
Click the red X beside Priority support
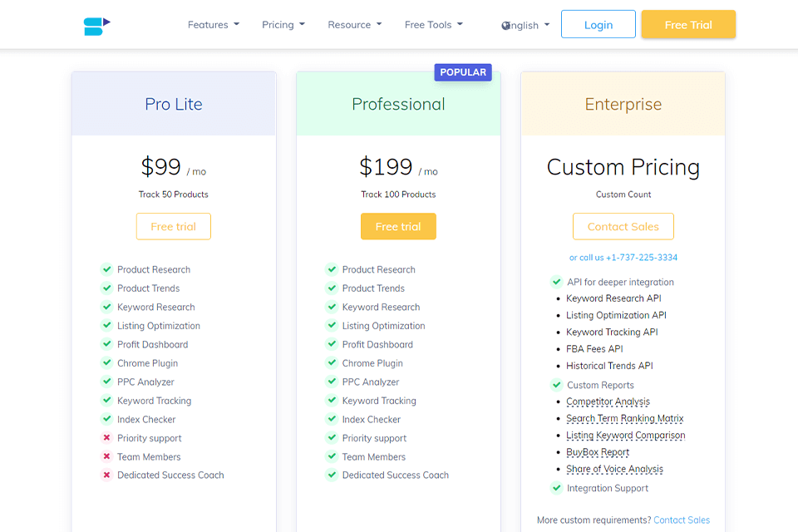pos(106,438)
